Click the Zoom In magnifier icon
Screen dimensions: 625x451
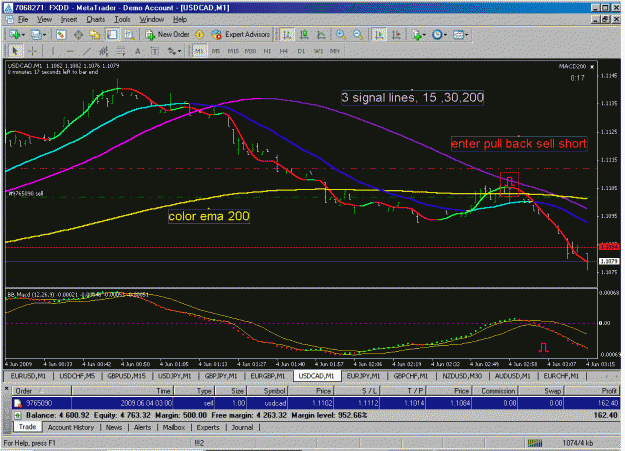[x=341, y=35]
